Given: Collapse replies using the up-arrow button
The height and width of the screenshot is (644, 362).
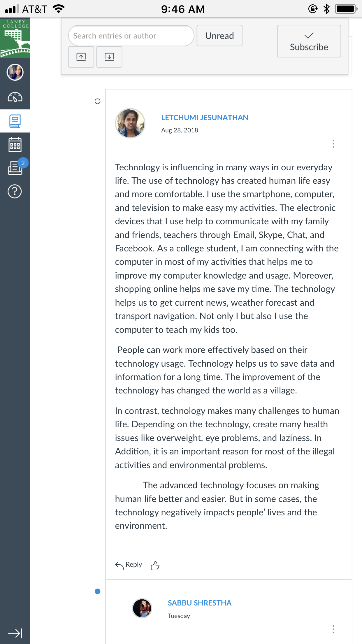Looking at the screenshot, I should [81, 57].
